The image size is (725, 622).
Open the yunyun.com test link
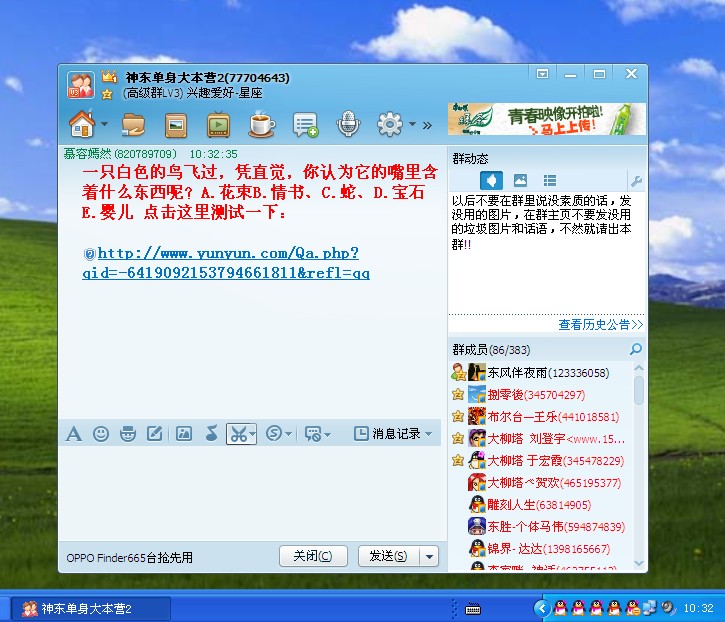(x=226, y=263)
